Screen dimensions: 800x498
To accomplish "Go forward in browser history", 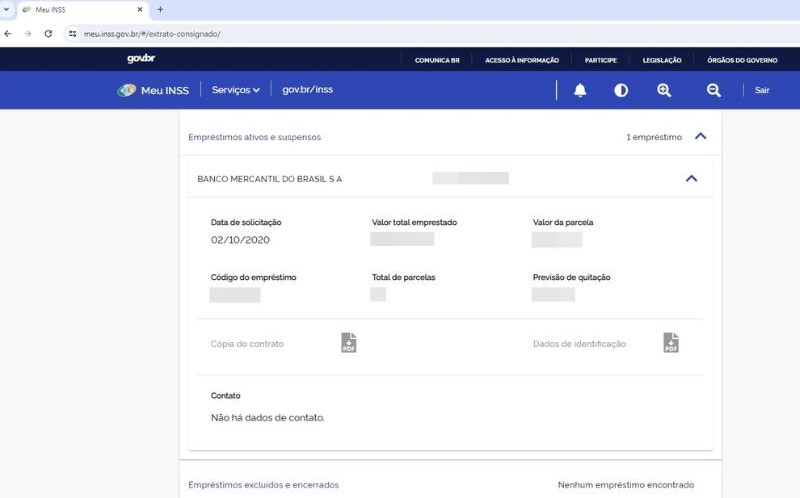I will click(28, 34).
